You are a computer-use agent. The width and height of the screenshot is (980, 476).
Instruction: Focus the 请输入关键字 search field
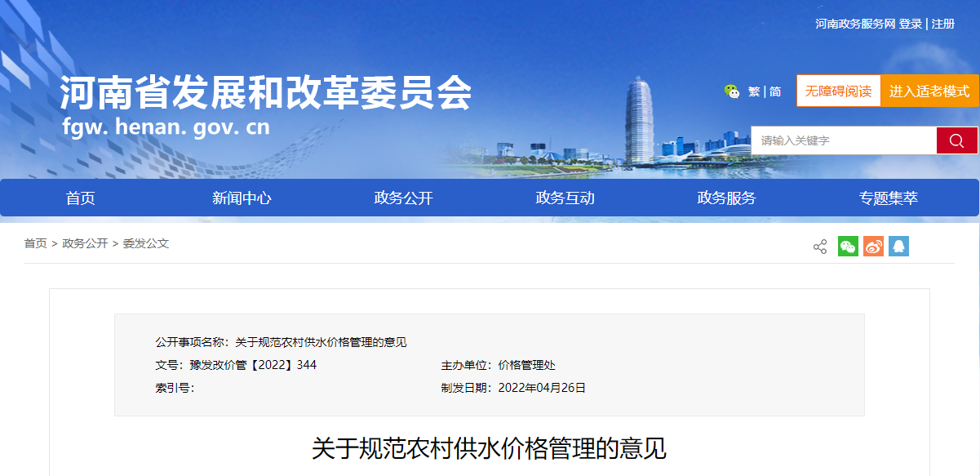tap(843, 140)
